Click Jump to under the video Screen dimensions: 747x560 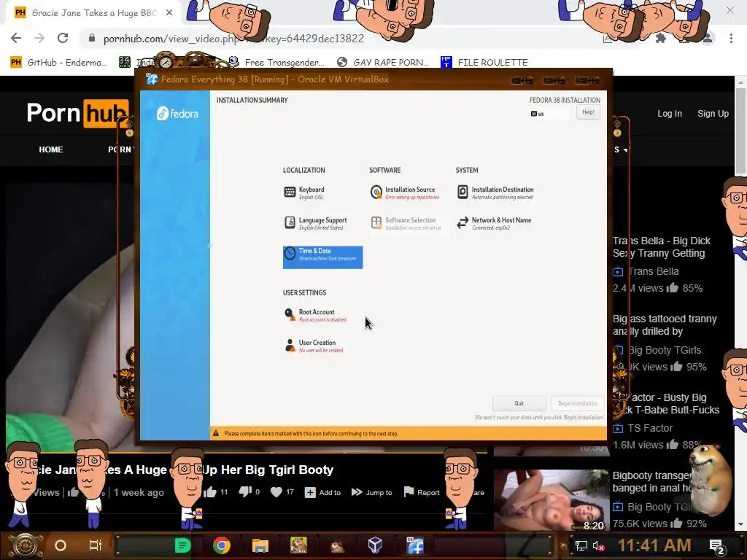point(371,492)
